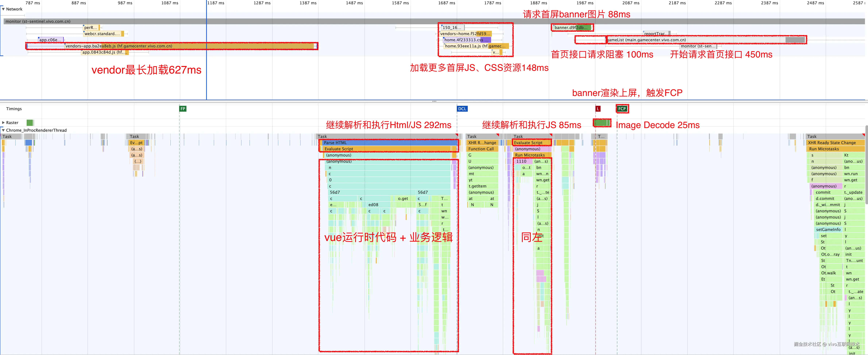Screen dimensions: 868x355
Task: Select the purple home.4f233313.css request
Action: 462,40
